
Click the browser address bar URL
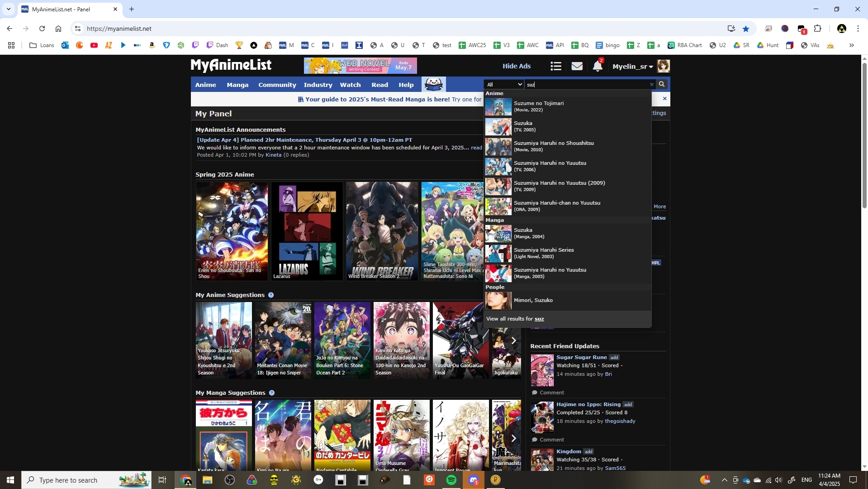click(x=119, y=29)
